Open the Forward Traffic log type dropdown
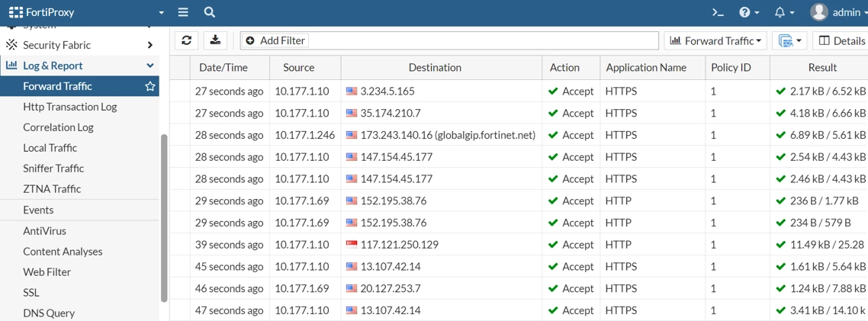Image resolution: width=868 pixels, height=321 pixels. point(715,40)
